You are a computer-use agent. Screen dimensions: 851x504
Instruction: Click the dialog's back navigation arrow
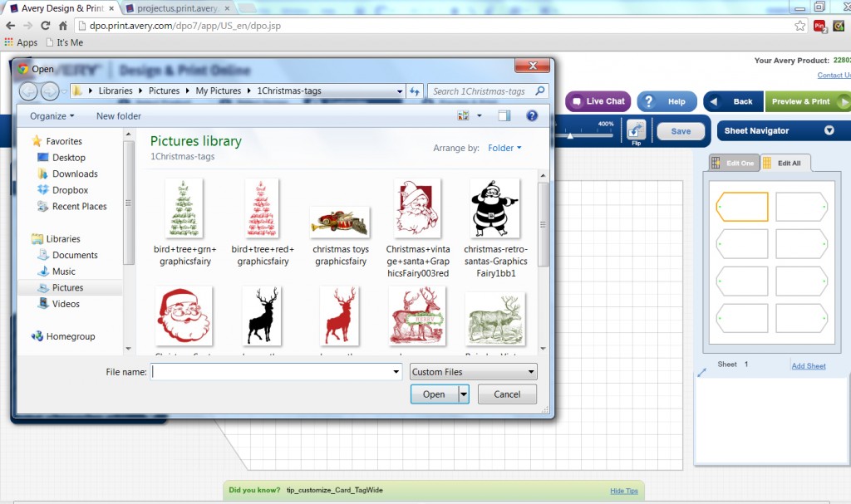tap(28, 91)
